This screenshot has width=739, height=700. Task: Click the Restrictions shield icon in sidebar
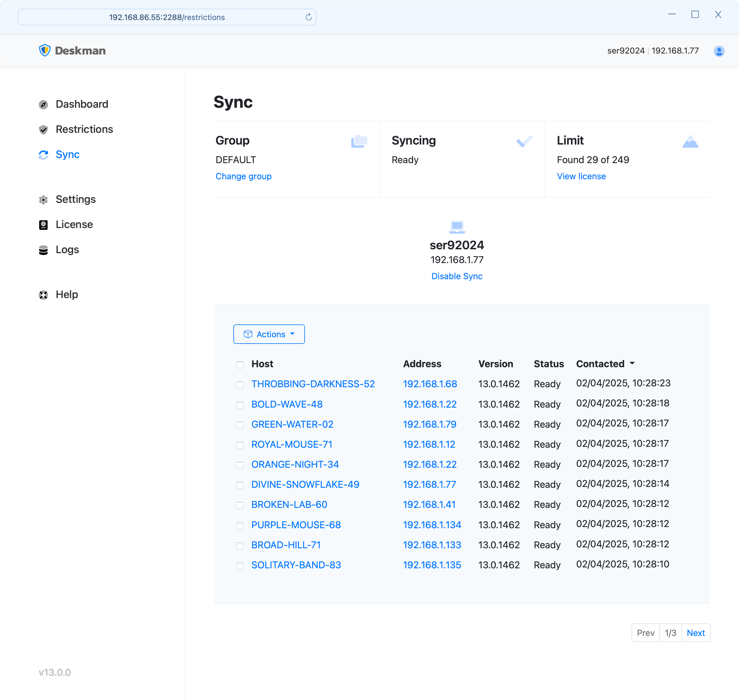pos(43,130)
